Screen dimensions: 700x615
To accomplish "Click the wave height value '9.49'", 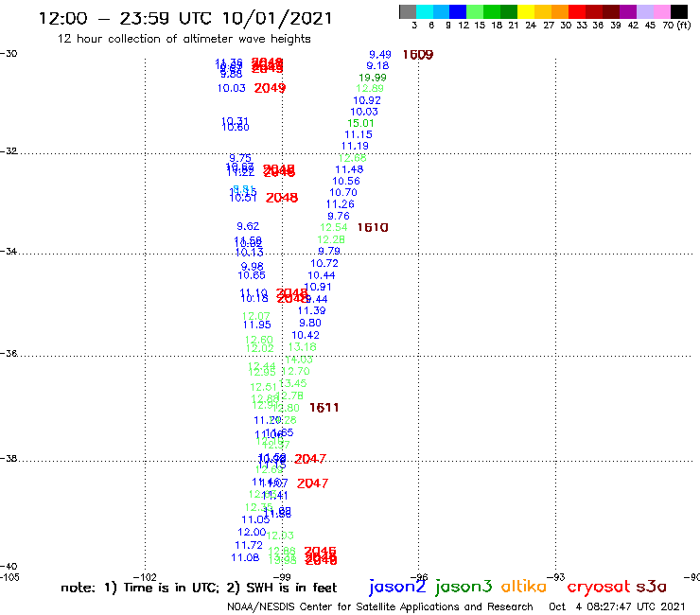I will point(380,55).
